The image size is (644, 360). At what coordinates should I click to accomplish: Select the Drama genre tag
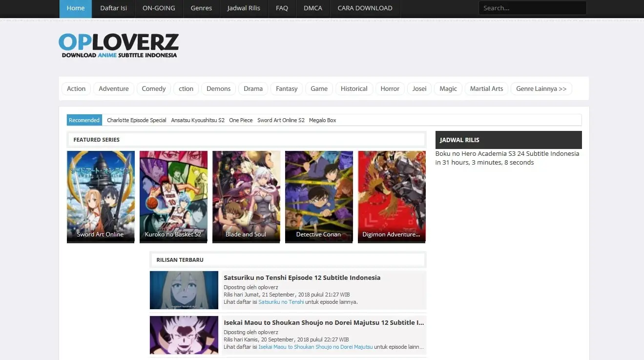click(253, 88)
